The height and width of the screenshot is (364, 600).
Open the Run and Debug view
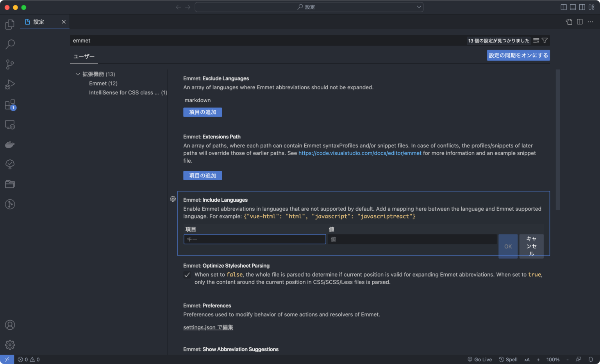click(10, 84)
